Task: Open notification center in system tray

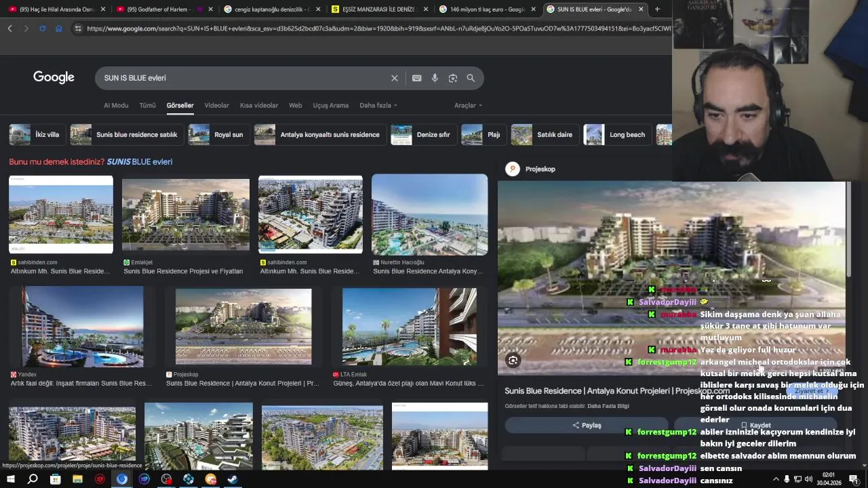Action: (x=854, y=479)
